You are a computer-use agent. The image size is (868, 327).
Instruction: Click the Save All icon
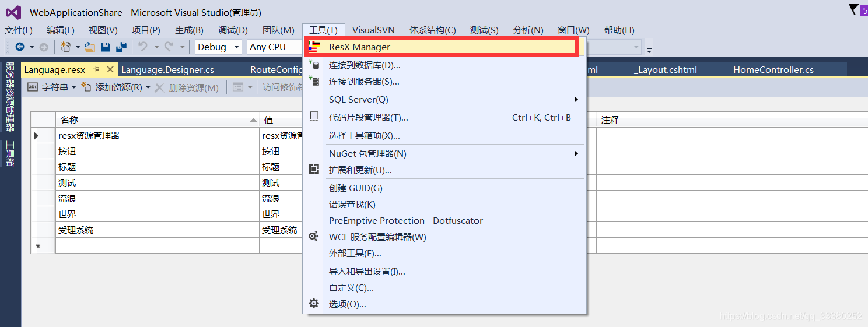(121, 47)
